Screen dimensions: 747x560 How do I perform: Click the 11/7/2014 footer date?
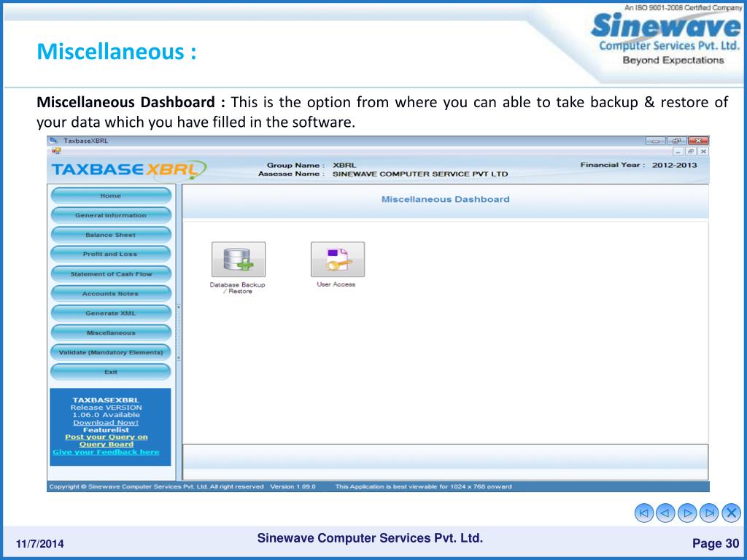point(39,544)
